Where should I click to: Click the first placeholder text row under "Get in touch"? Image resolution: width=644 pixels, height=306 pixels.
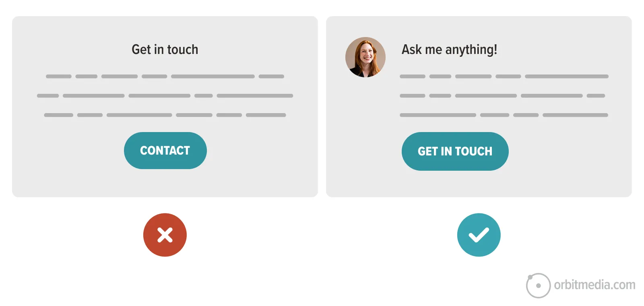tap(165, 76)
